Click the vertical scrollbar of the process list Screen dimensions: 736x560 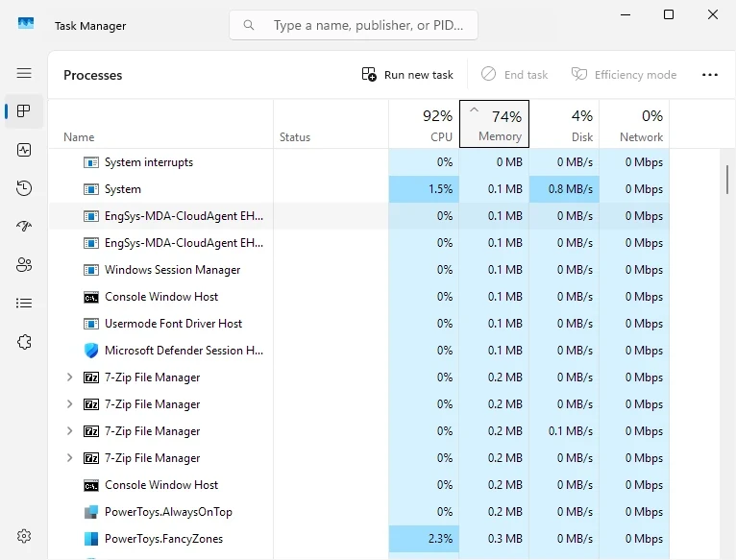coord(727,180)
